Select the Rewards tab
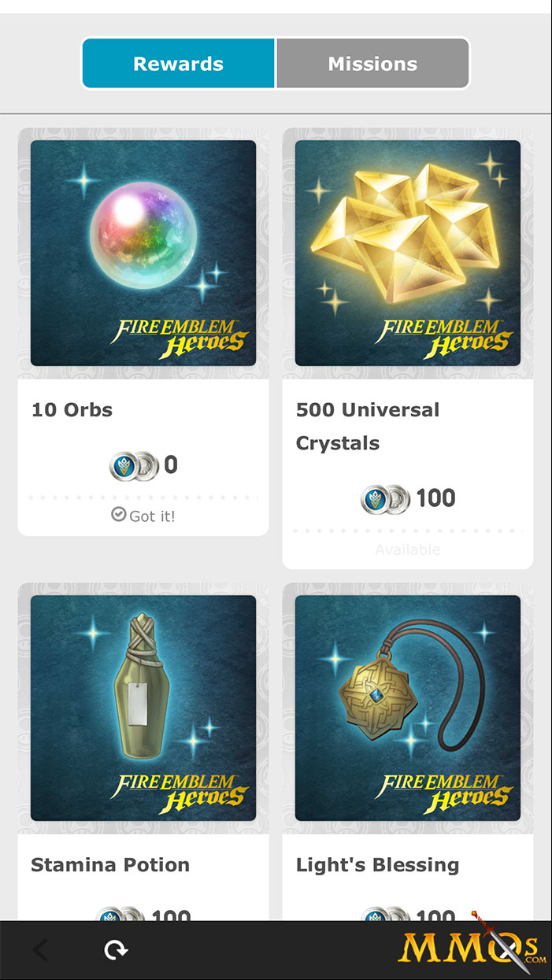 (x=179, y=64)
